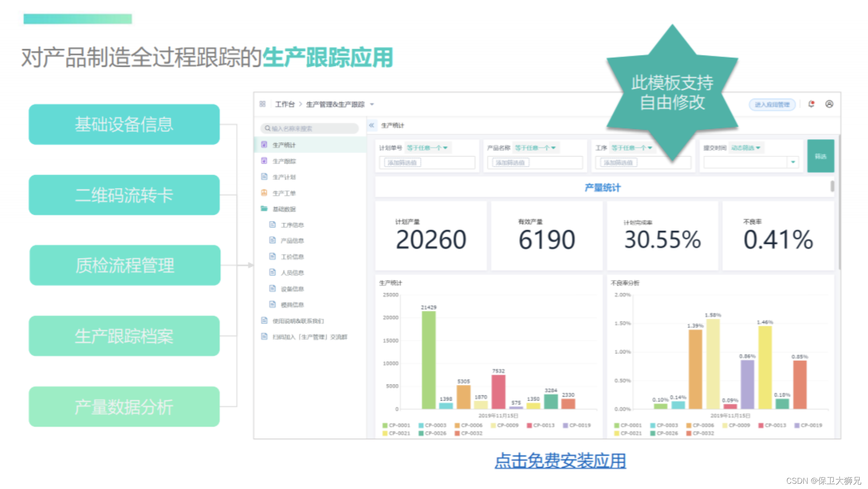The height and width of the screenshot is (489, 868).
Task: Collapse sidebar with double-chevron icon
Action: [372, 126]
